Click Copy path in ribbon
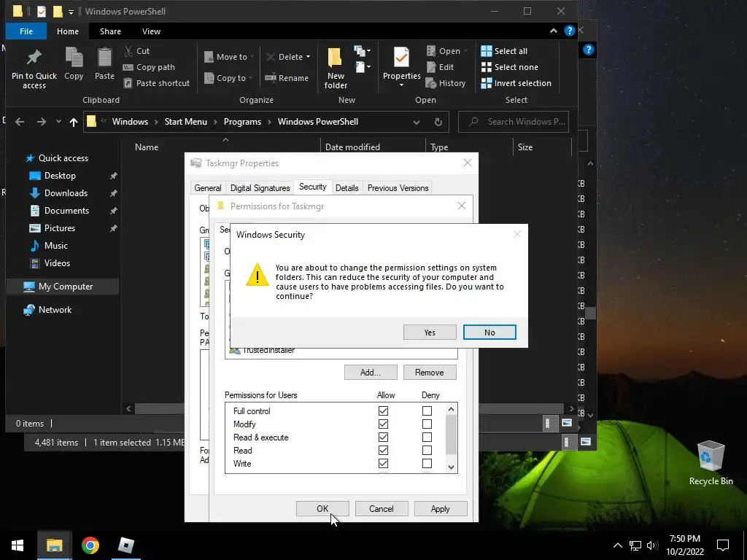The image size is (747, 560). 149,67
